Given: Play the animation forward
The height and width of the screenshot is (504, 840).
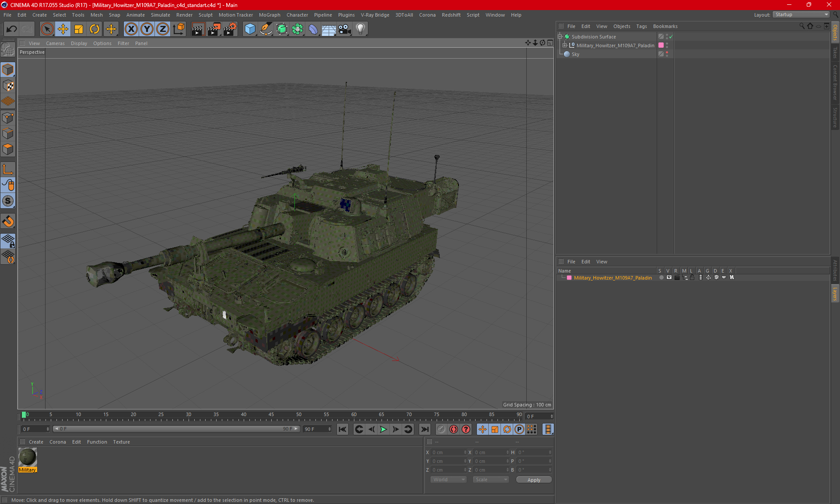Looking at the screenshot, I should pos(383,429).
